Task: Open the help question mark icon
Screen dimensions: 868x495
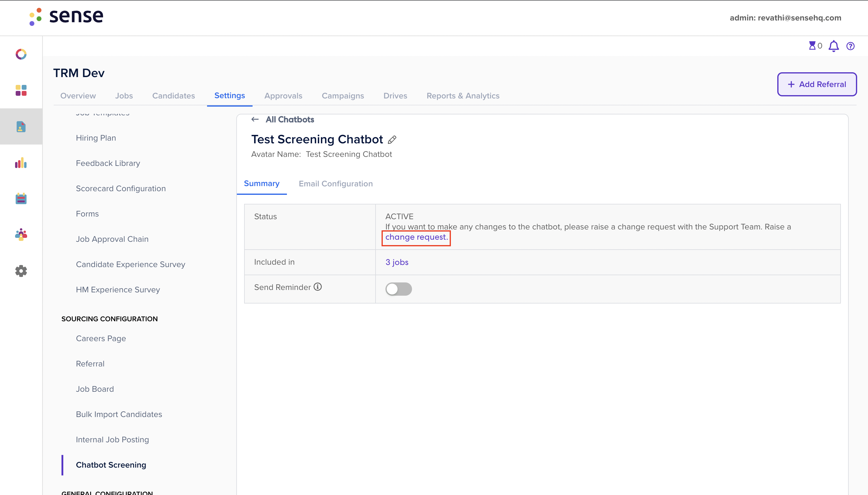Action: 850,46
